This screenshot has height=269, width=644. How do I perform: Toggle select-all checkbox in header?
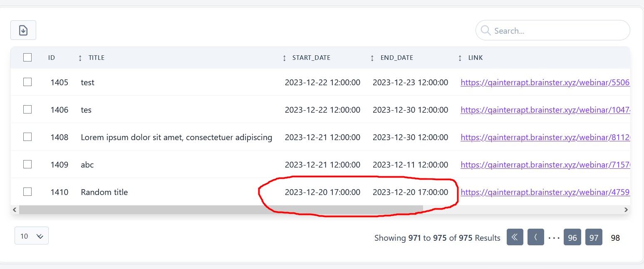point(27,58)
